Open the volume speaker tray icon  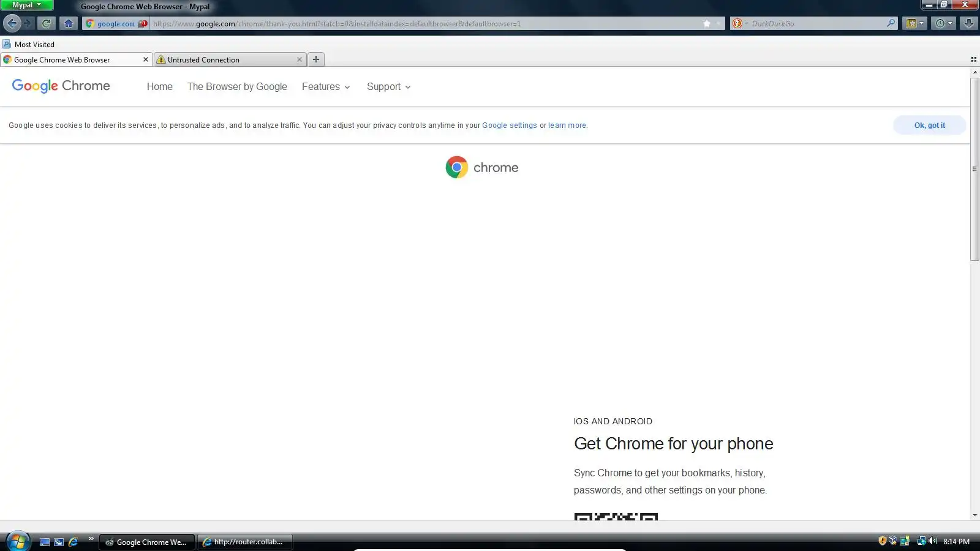(933, 541)
